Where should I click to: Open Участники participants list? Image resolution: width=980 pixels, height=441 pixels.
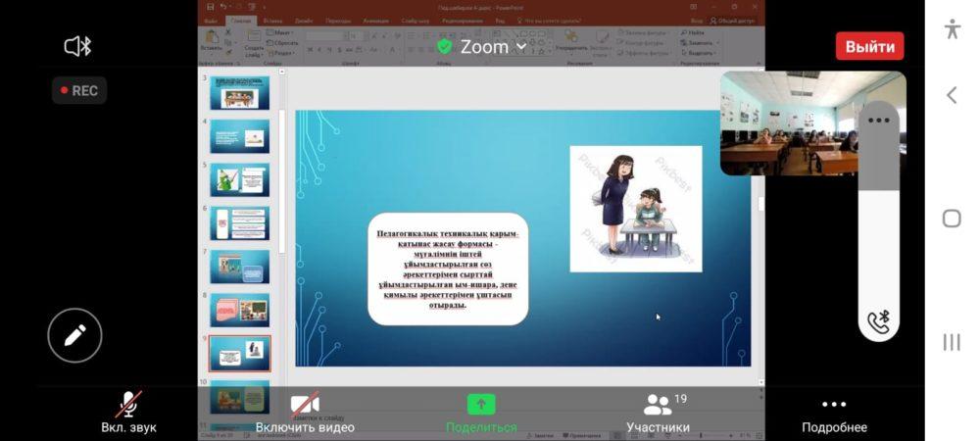(659, 413)
